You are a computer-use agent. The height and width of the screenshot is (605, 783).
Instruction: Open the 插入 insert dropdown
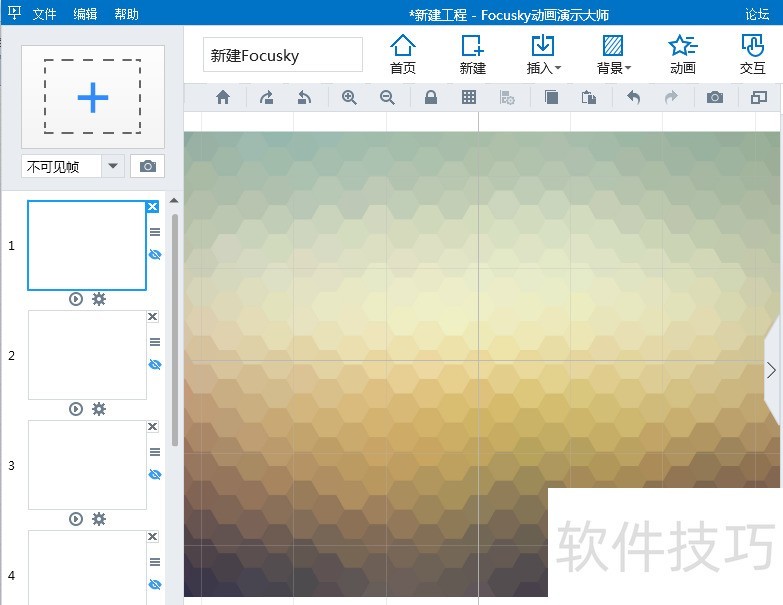click(x=543, y=54)
